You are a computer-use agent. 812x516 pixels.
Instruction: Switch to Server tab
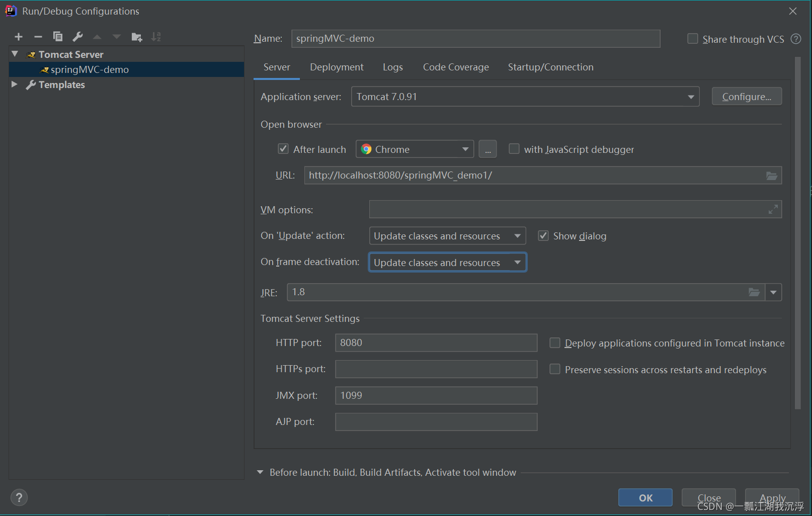pyautogui.click(x=277, y=67)
